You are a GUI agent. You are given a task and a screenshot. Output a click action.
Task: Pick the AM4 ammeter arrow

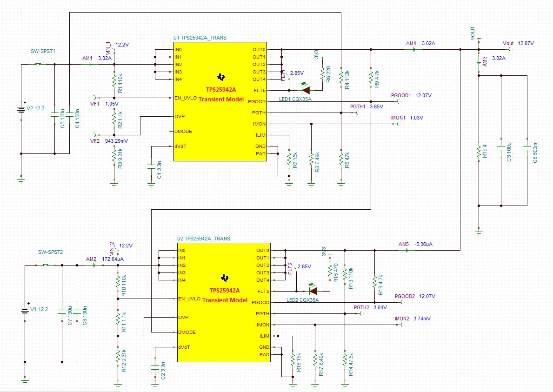415,50
